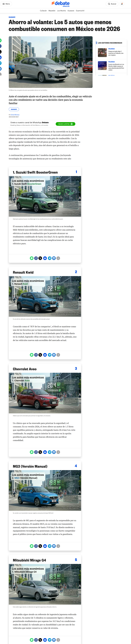Click the '1. Suzuki Swift BoosterGreen' card title

[35, 172]
